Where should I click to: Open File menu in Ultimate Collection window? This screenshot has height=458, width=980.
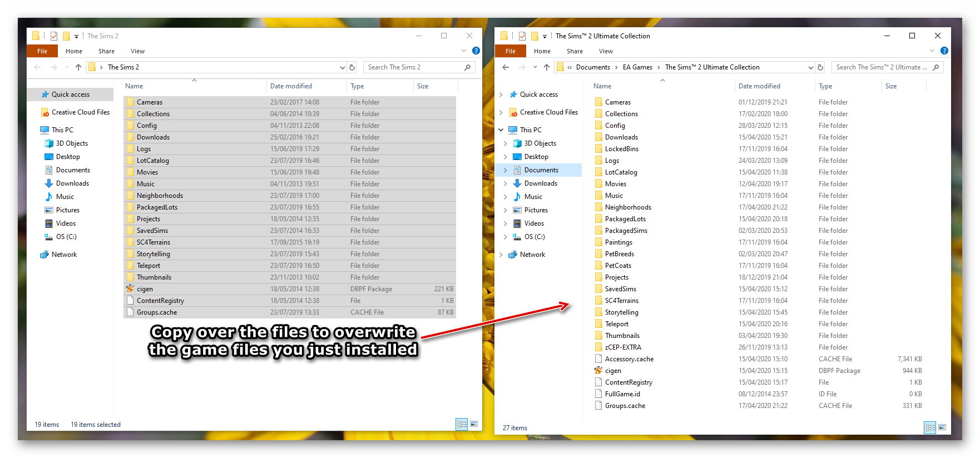(x=511, y=51)
